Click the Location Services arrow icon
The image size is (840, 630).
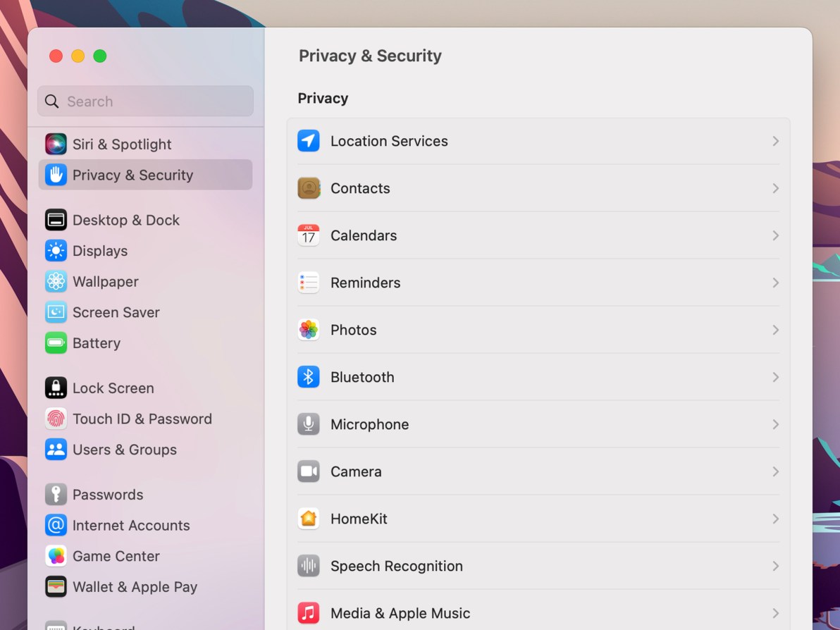pyautogui.click(x=309, y=141)
